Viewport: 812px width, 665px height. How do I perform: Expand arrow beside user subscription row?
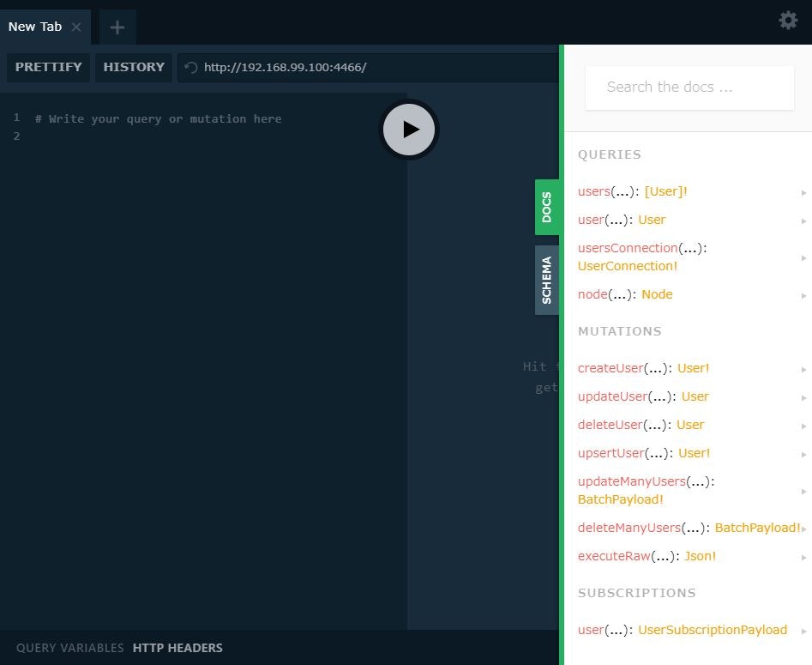tap(803, 632)
